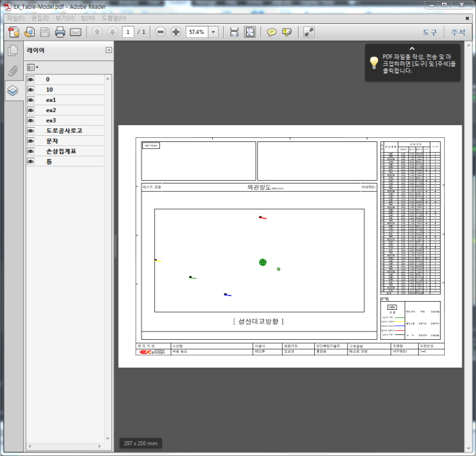The width and height of the screenshot is (476, 456).
Task: Click the fit one full page icon
Action: click(x=250, y=32)
